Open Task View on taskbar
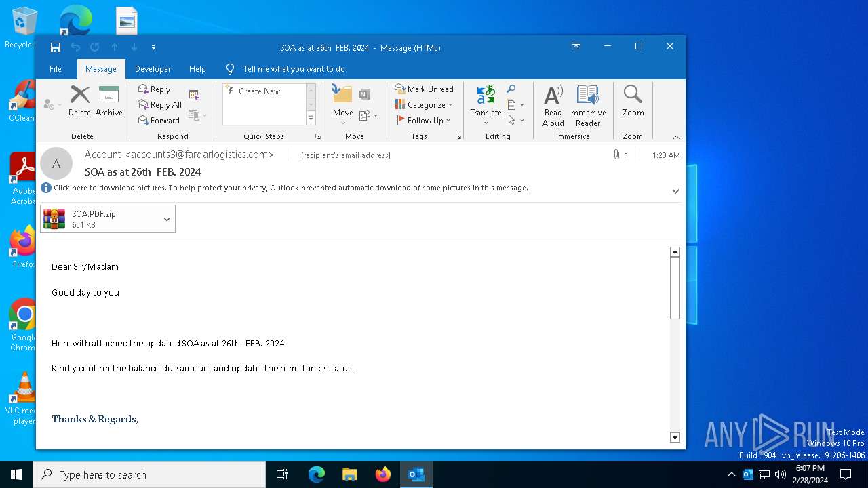868x488 pixels. coord(282,474)
